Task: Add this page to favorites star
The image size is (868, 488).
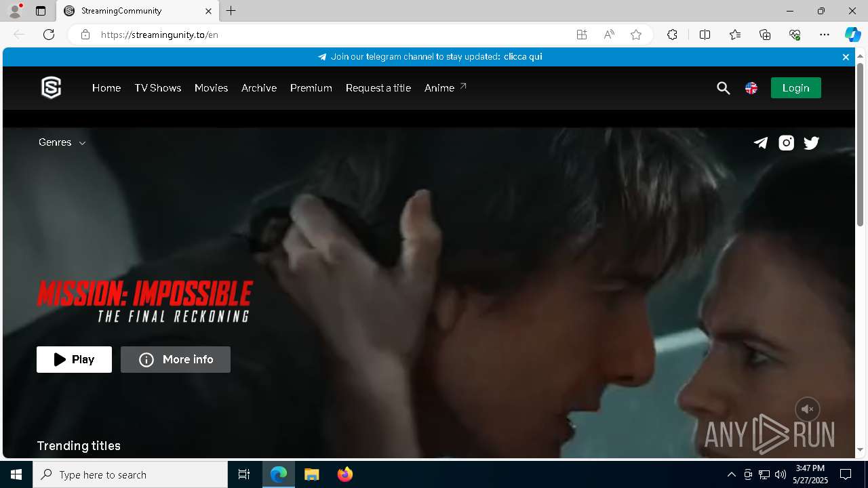Action: click(x=636, y=35)
